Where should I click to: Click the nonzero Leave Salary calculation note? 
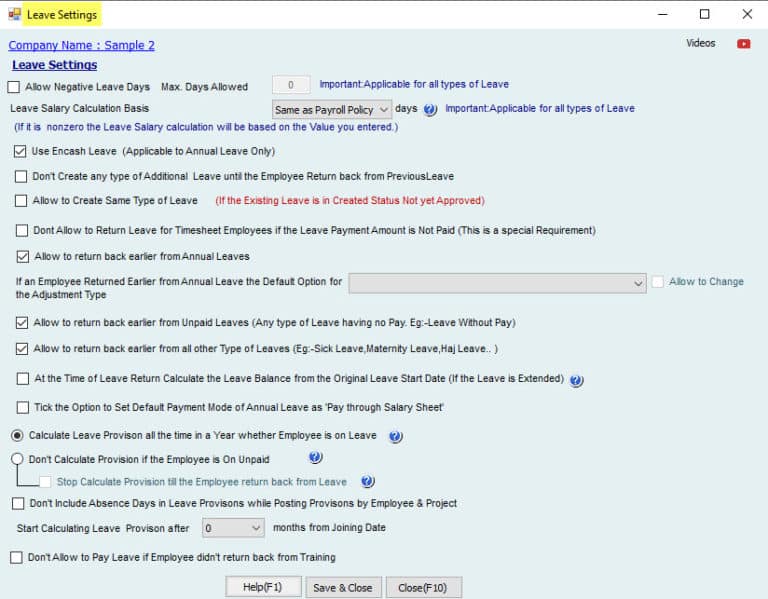(206, 127)
